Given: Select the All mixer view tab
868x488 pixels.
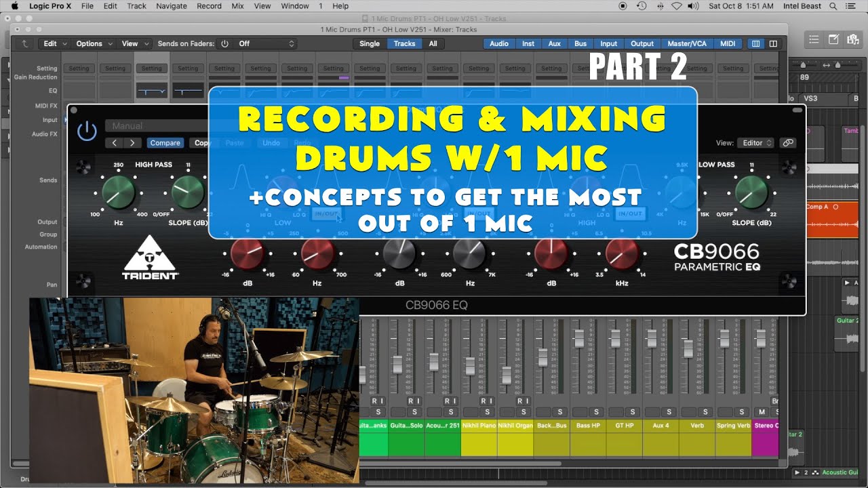Looking at the screenshot, I should [x=433, y=43].
